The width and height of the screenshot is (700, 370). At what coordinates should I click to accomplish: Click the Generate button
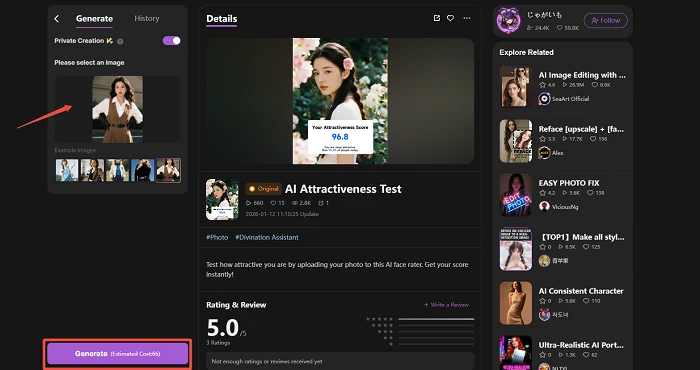pos(117,353)
